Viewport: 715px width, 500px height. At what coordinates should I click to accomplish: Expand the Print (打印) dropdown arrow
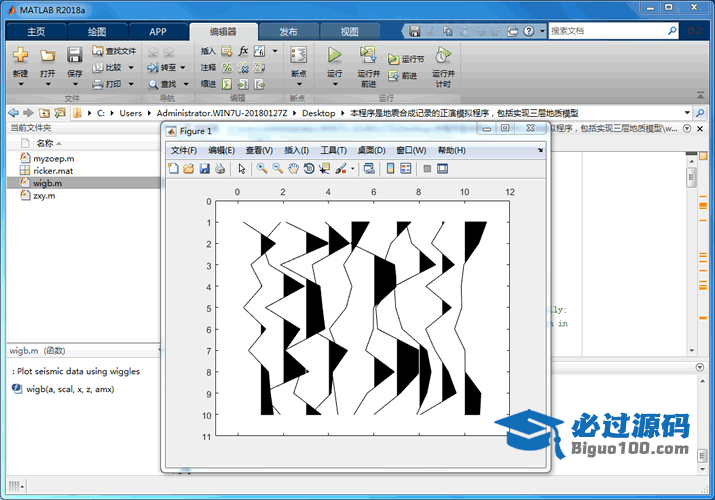click(x=131, y=84)
